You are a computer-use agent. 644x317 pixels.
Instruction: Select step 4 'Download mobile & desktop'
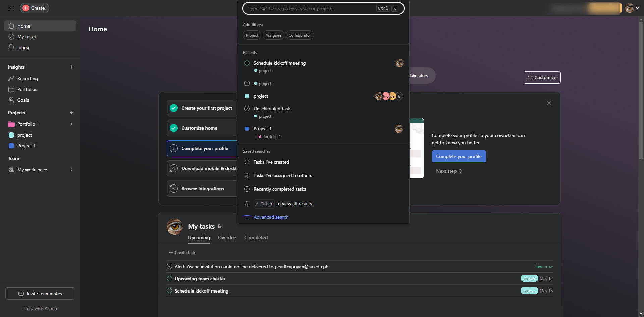(202, 168)
